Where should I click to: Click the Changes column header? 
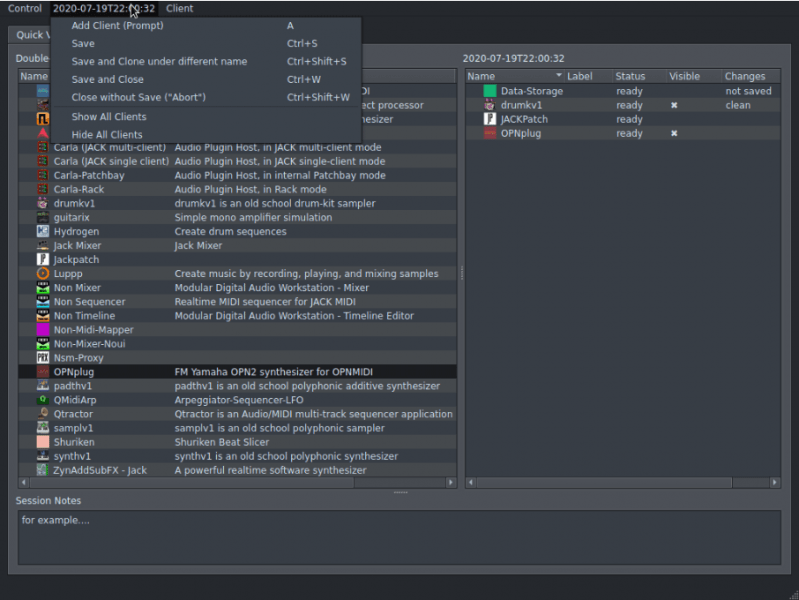751,76
